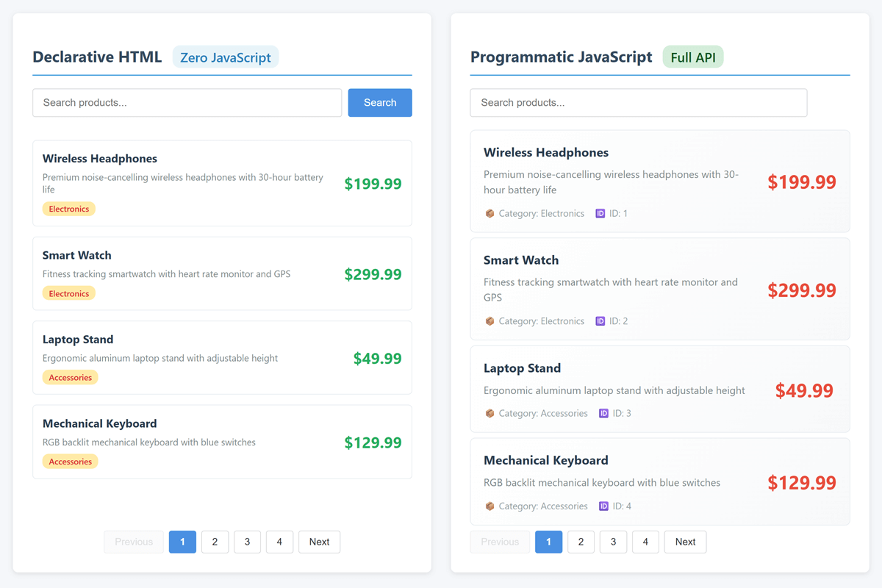
Task: Toggle the Electronics badge on Wireless Headphones
Action: 68,209
